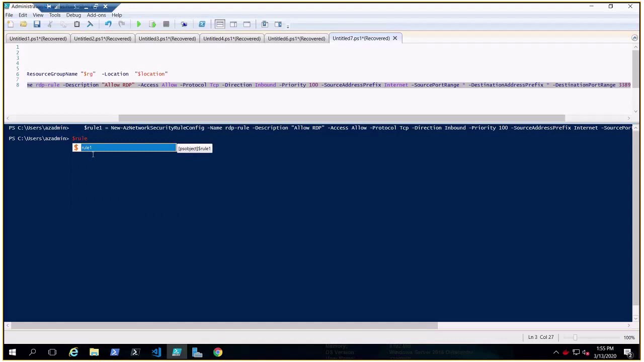Click the scroll-right arrow under the script pane
644x362 pixels.
tap(628, 118)
